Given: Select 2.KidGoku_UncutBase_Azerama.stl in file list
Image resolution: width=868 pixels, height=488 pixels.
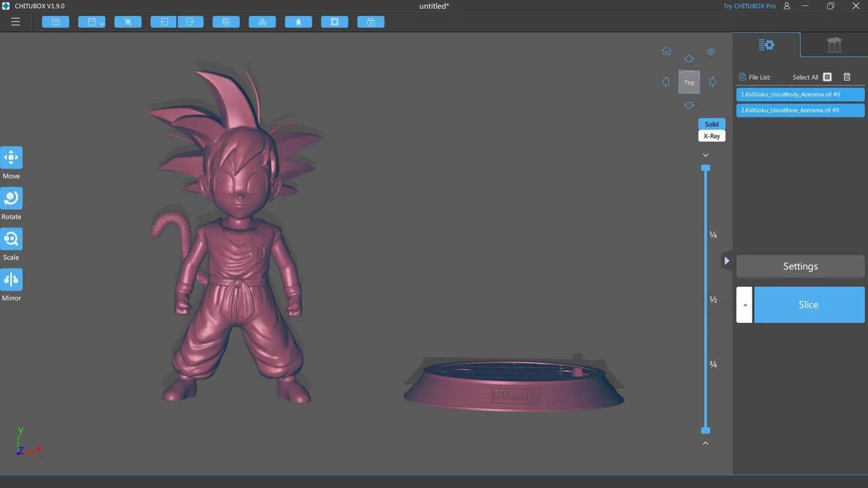Looking at the screenshot, I should click(x=800, y=110).
